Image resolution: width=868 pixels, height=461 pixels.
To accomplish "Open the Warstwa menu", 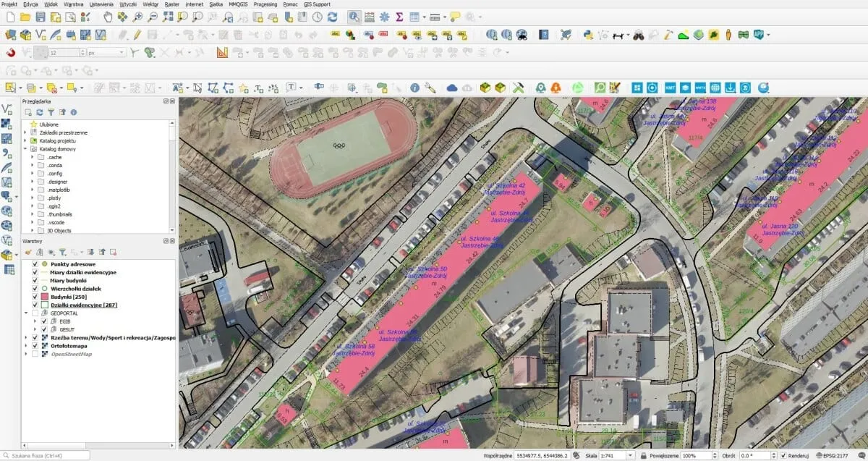I will point(73,4).
